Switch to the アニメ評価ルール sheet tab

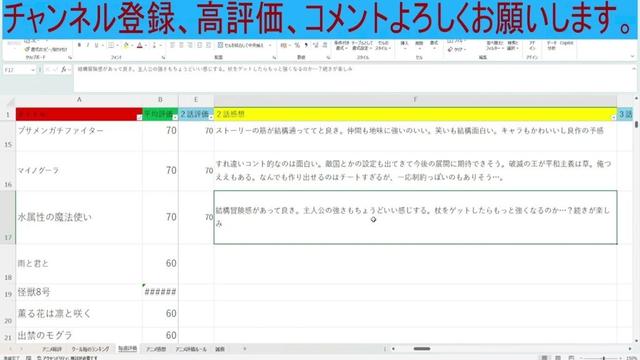pos(191,349)
